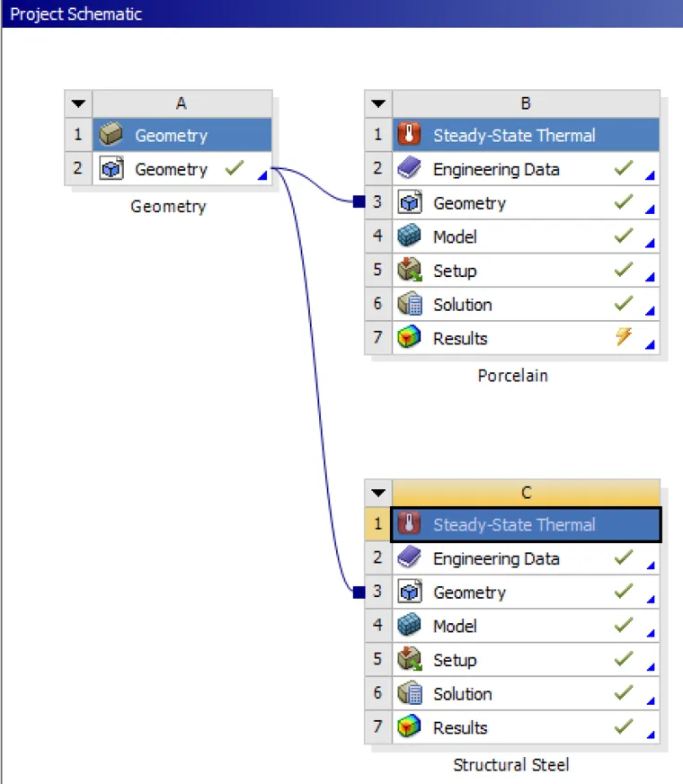Screen dimensions: 683x784
Task: Click the green checkmark on C Results
Action: 624,726
